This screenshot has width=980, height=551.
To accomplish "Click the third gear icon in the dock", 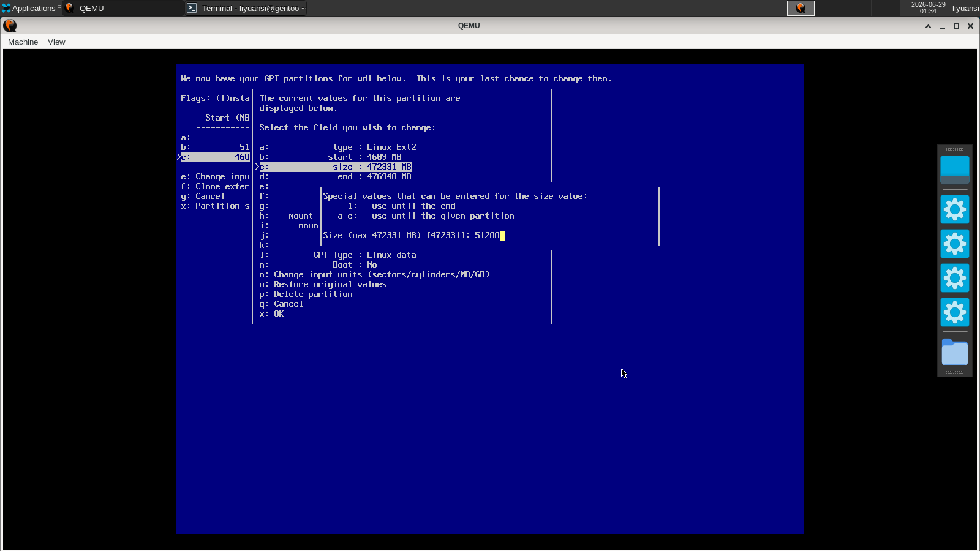I will click(955, 279).
